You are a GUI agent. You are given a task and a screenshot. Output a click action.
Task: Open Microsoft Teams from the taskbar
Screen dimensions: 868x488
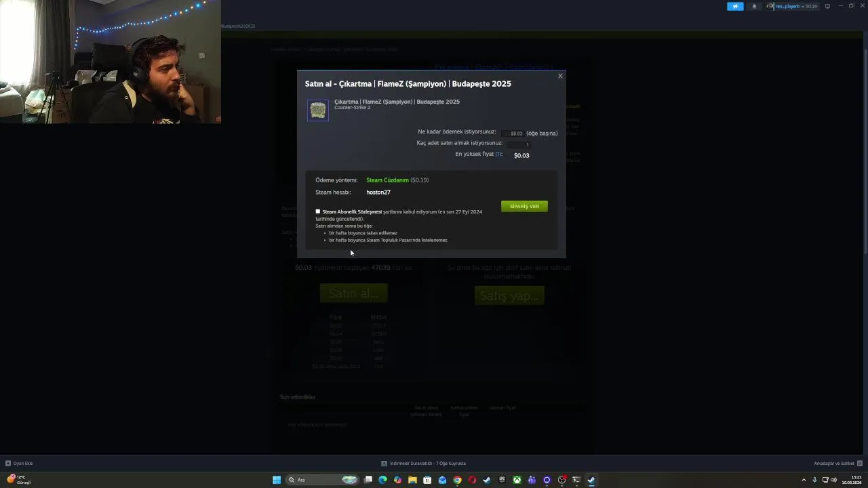click(x=532, y=480)
